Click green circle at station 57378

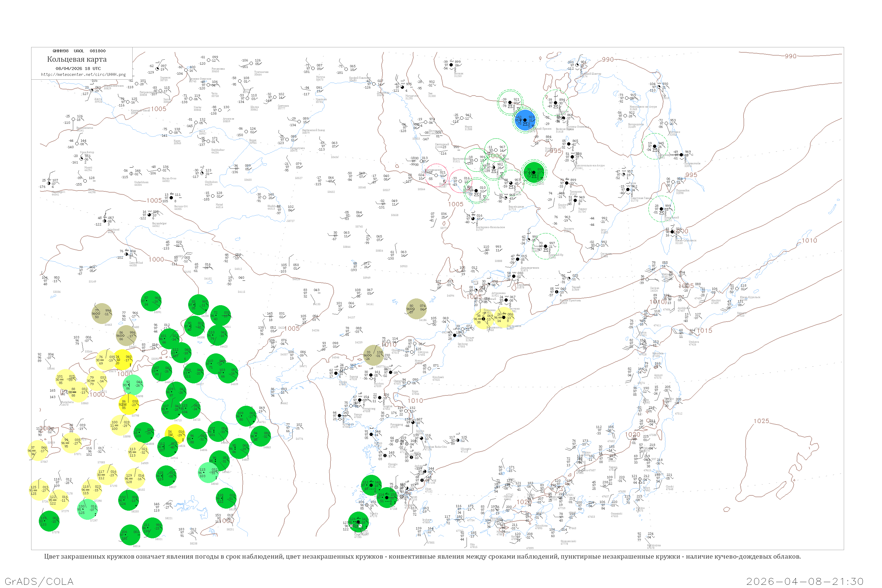pos(49,521)
